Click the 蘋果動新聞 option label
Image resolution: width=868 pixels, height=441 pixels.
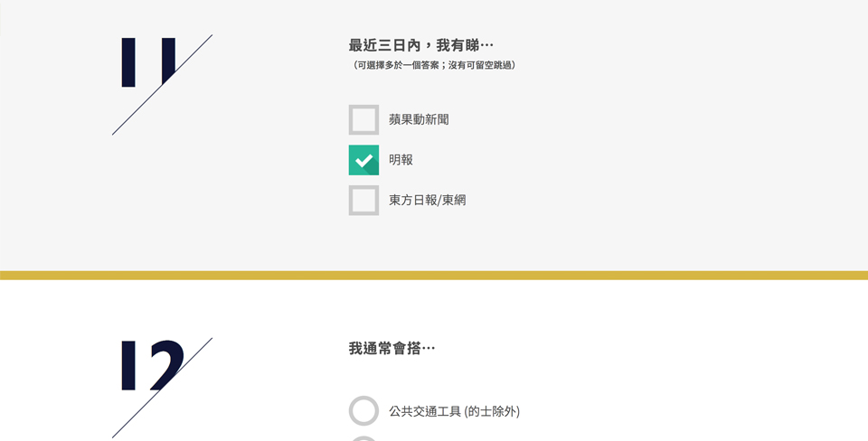pos(419,119)
